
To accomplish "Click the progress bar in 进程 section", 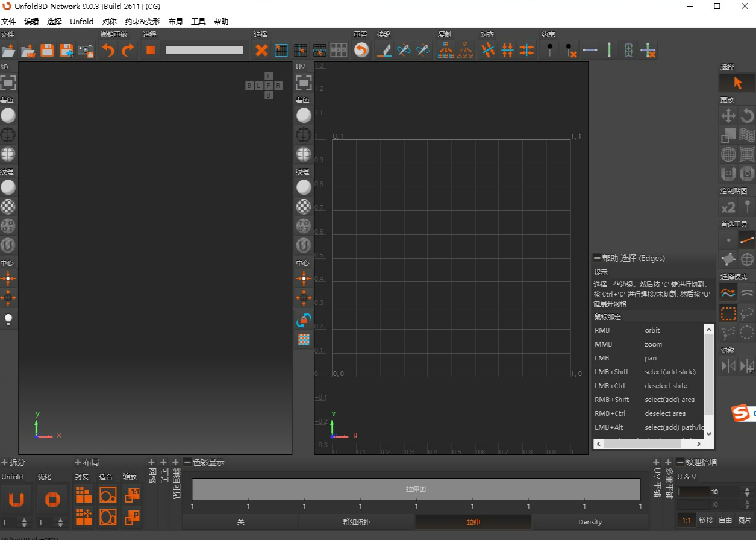I will [x=204, y=50].
